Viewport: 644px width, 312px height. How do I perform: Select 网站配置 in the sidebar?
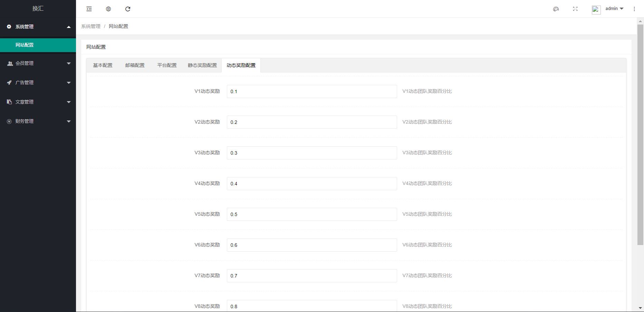38,45
